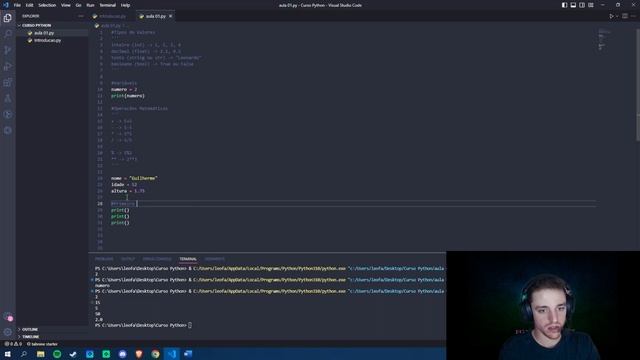Screen dimensions: 640x360
Task: Open the Help menu
Action: 125,5
